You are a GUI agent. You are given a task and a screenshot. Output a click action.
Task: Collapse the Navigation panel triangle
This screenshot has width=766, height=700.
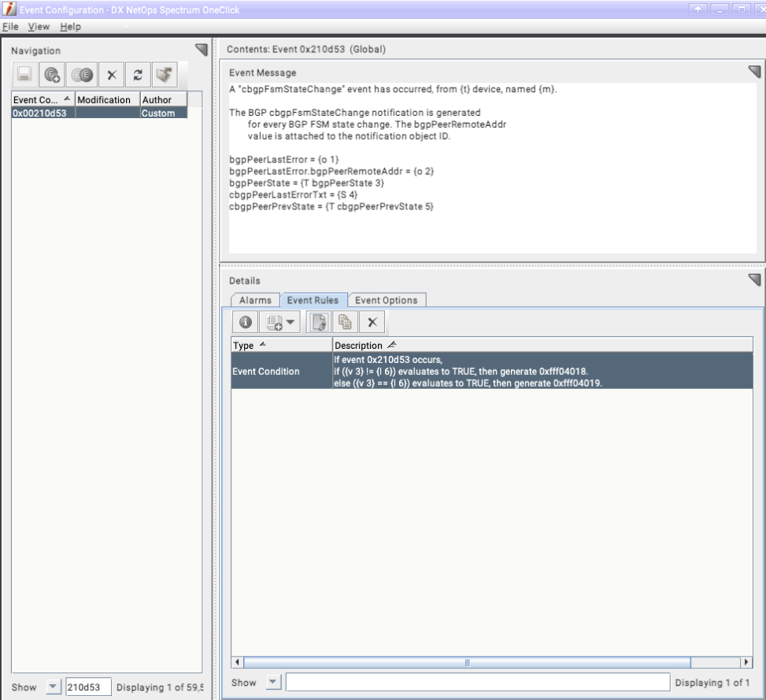201,50
